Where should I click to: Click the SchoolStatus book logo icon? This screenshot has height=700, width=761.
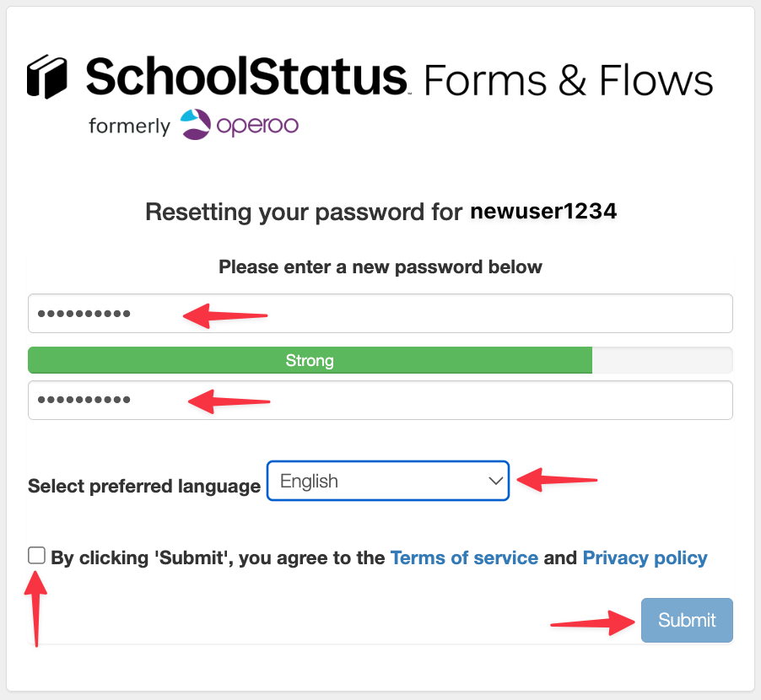coord(46,76)
